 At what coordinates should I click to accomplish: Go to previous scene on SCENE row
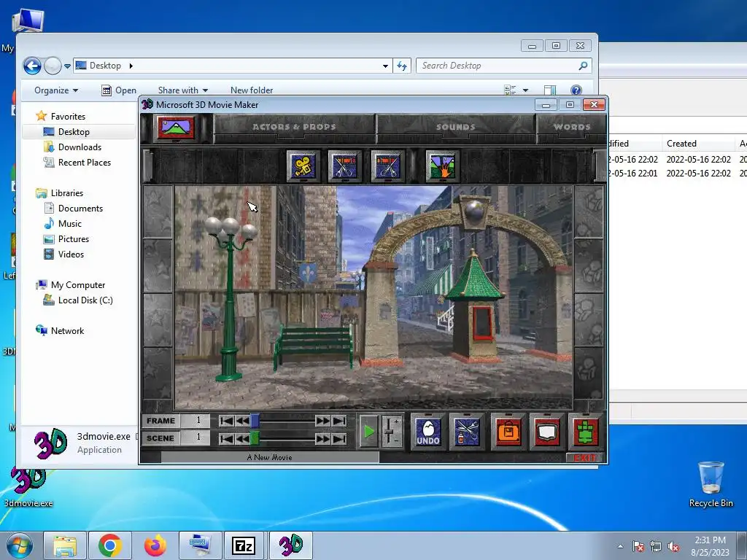coord(242,438)
